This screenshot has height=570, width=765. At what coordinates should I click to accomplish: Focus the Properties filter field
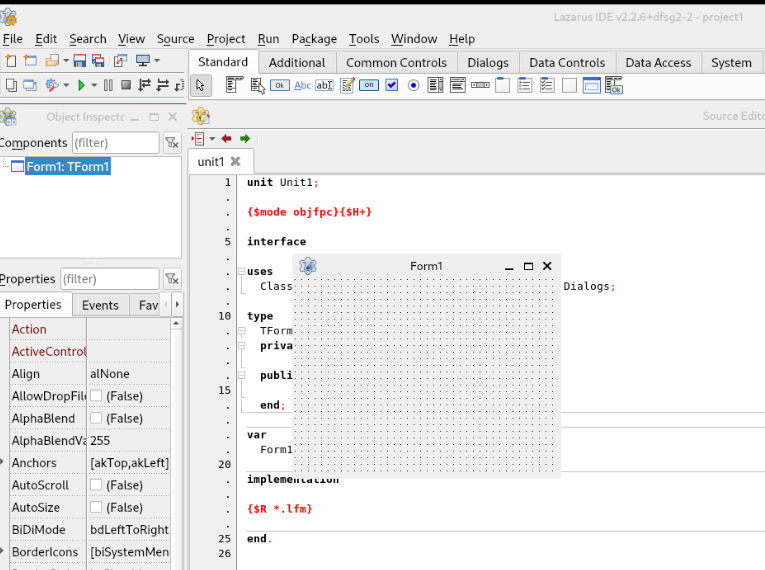click(x=110, y=279)
